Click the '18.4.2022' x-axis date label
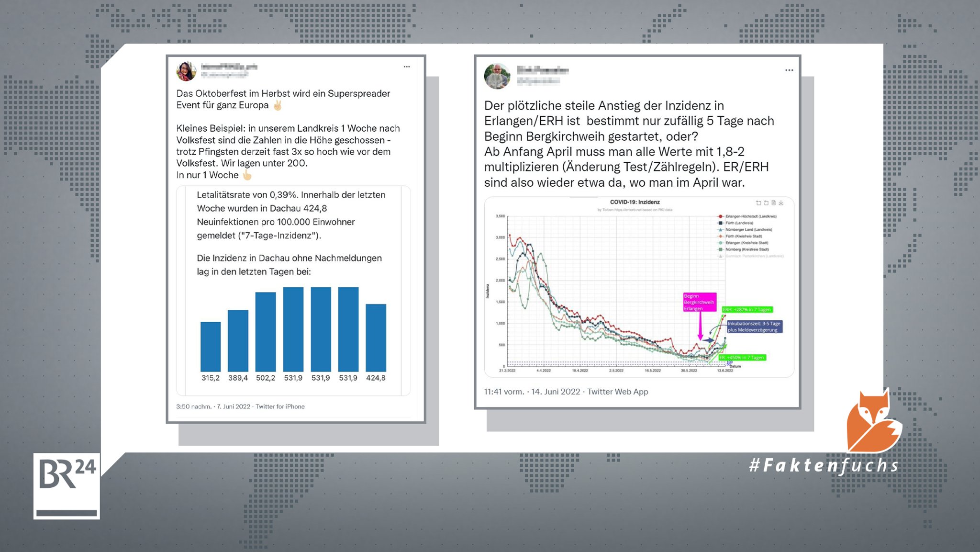 pyautogui.click(x=580, y=371)
